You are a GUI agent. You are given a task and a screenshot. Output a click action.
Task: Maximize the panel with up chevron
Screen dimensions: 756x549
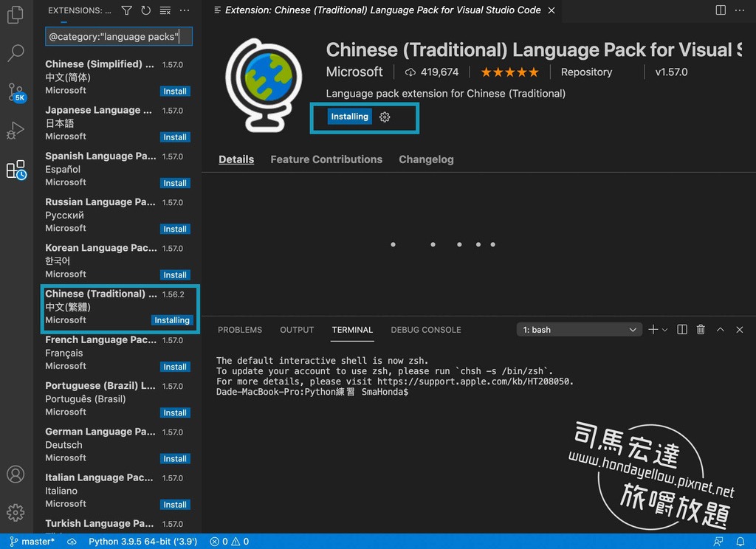coord(721,330)
